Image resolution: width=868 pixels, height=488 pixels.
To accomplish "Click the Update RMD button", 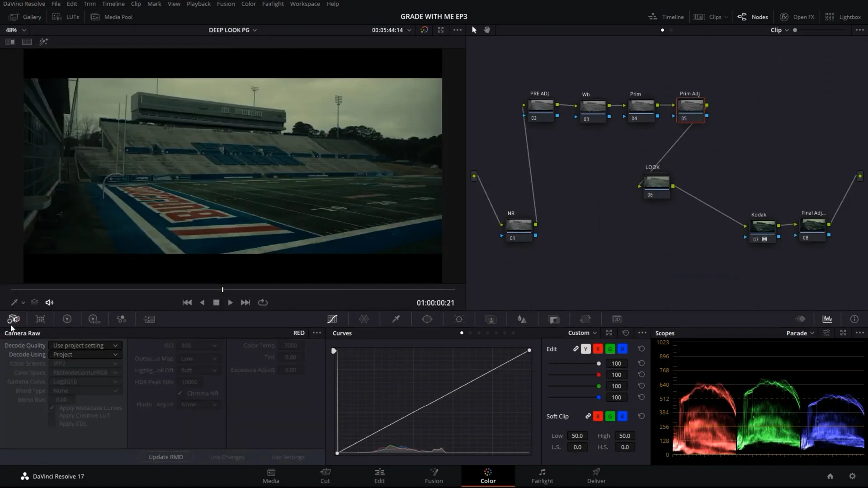I will coord(165,457).
